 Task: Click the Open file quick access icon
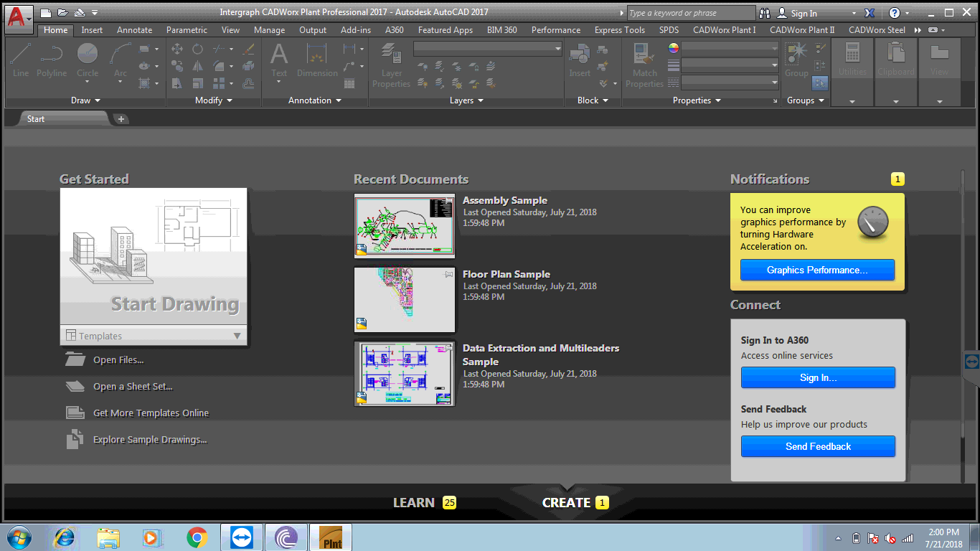[62, 13]
